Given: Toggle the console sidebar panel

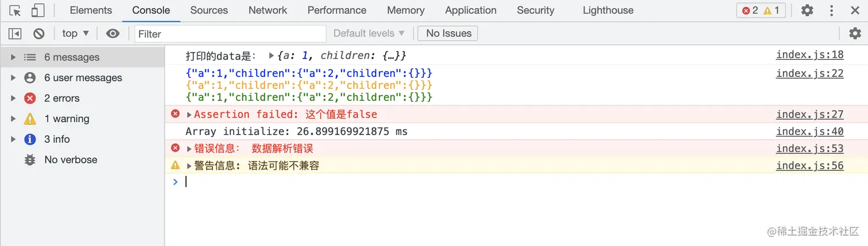Looking at the screenshot, I should [x=15, y=33].
